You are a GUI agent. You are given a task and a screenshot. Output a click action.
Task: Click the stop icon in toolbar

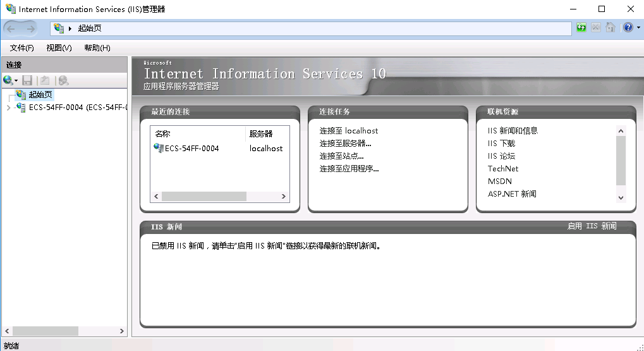(596, 28)
